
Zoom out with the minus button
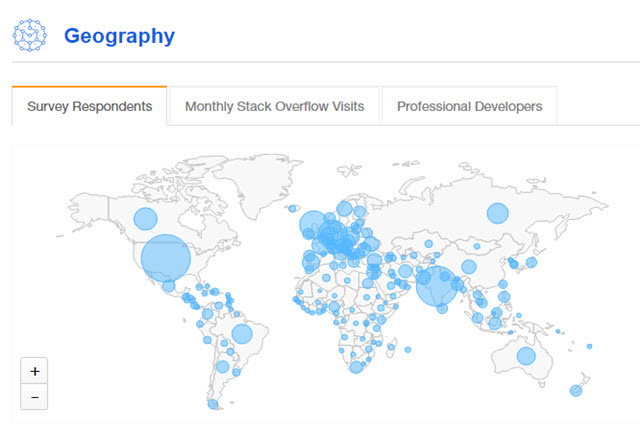click(x=34, y=396)
